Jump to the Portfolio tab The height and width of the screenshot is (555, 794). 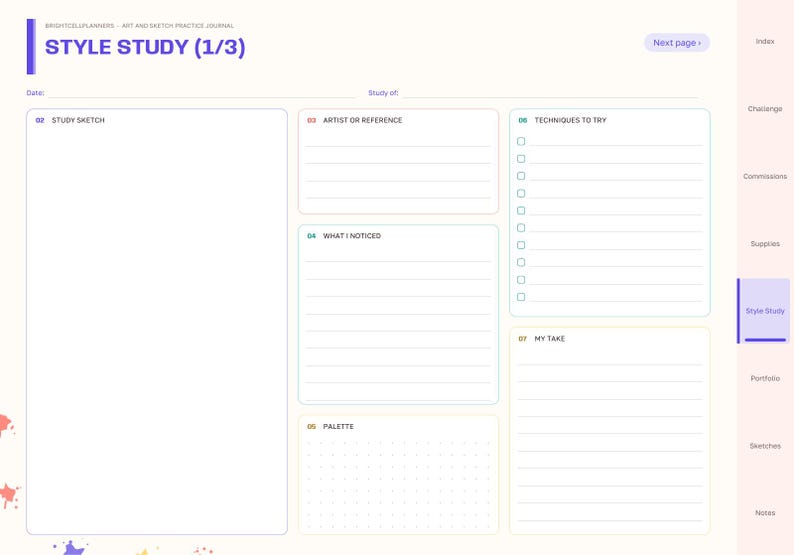[765, 378]
